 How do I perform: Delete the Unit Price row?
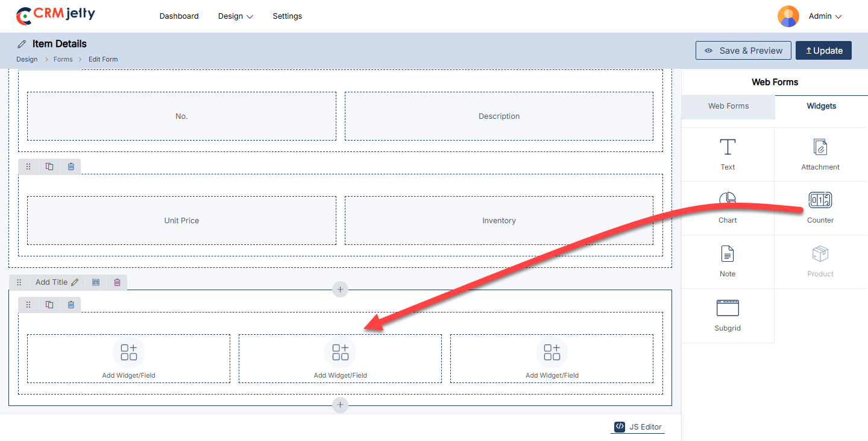(x=71, y=167)
